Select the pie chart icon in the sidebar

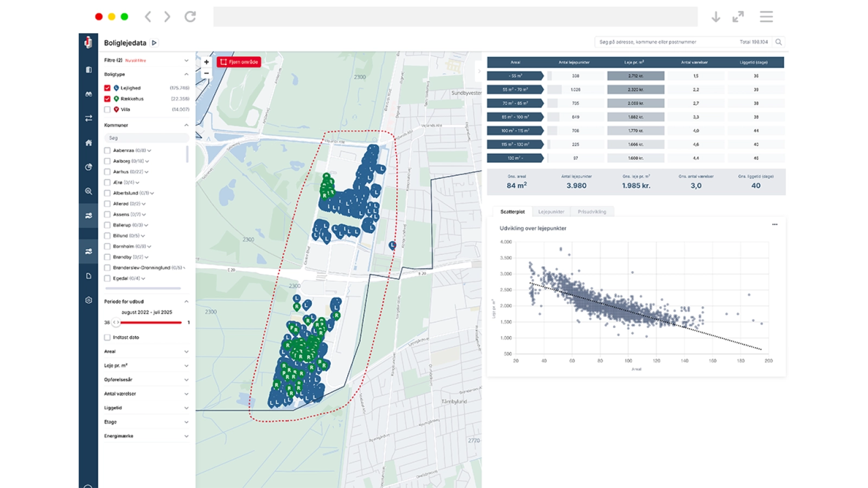point(88,167)
